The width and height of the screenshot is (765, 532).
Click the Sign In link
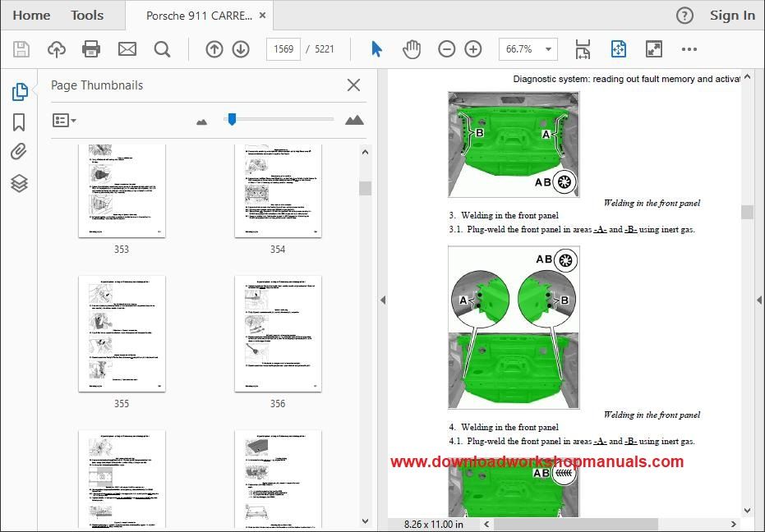click(732, 16)
